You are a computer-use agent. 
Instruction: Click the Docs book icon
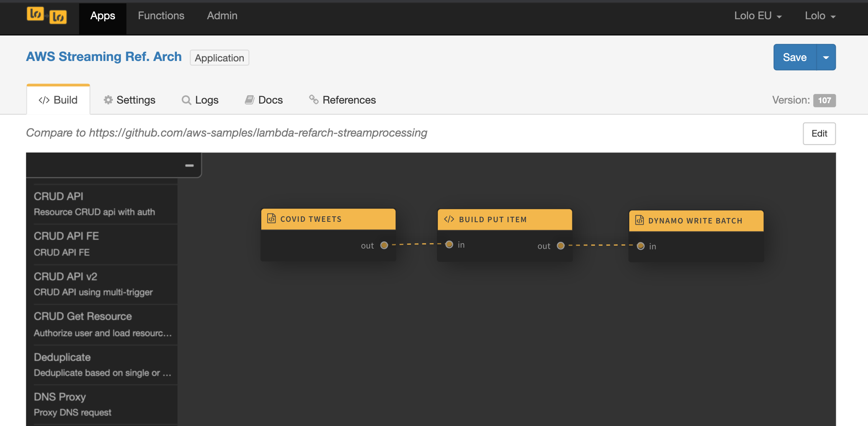pyautogui.click(x=250, y=100)
